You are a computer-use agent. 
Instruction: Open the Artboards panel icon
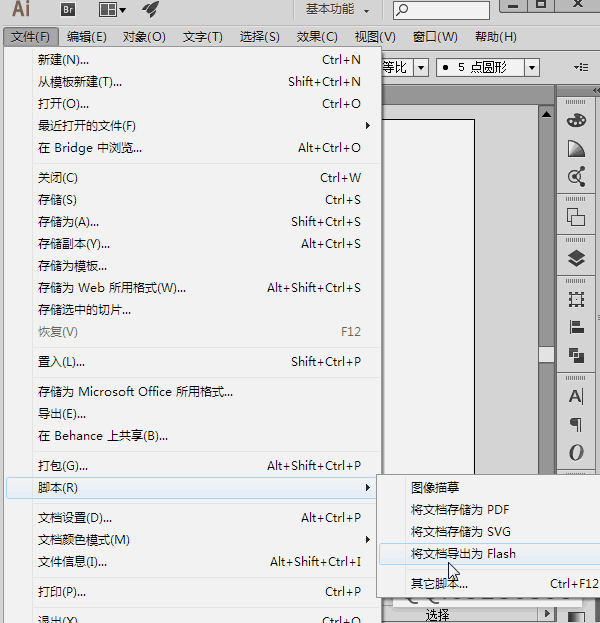tap(576, 300)
